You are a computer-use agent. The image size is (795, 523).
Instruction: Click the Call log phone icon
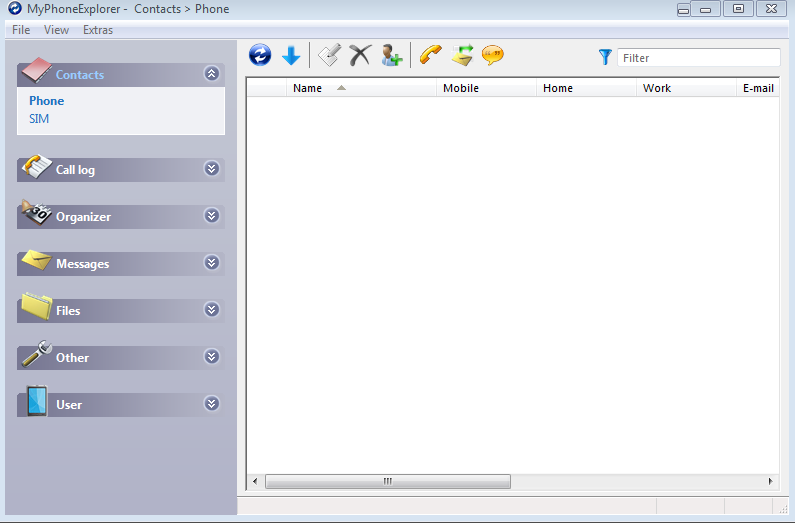coord(37,167)
